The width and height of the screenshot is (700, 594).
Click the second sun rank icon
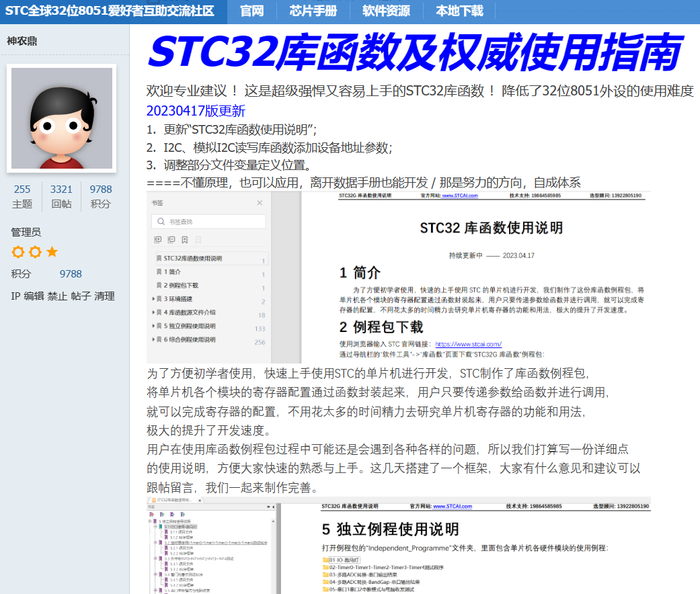coord(35,252)
